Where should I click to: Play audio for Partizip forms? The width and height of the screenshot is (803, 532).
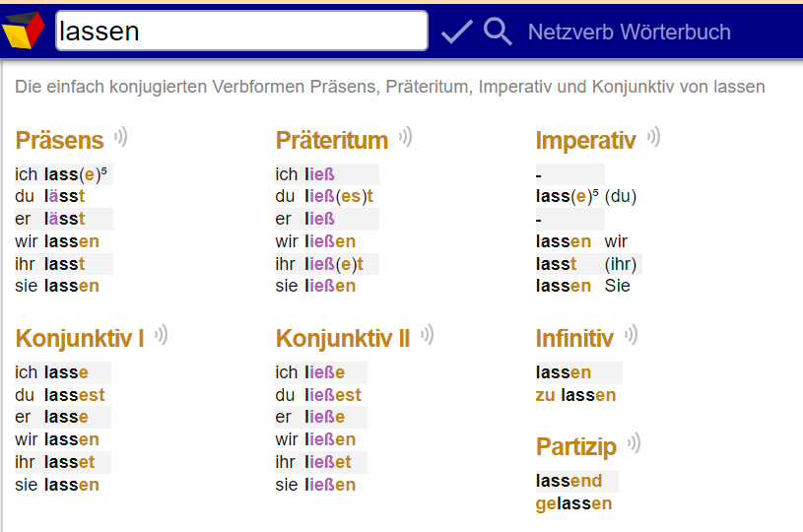pyautogui.click(x=634, y=443)
